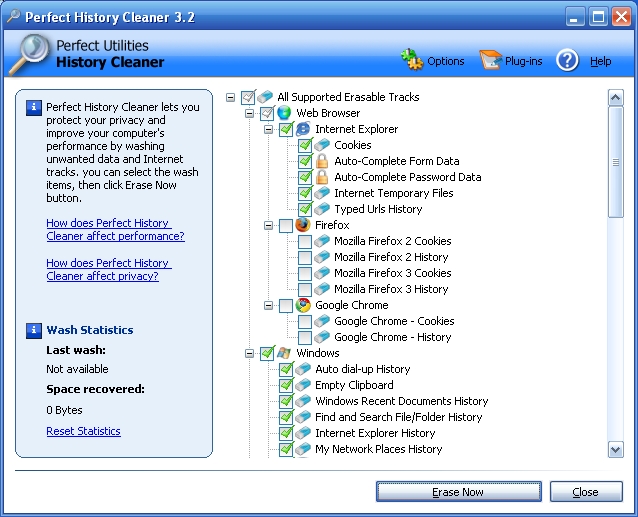Click padlock icon for Auto-Complete Password Data
This screenshot has width=638, height=517.
(x=322, y=177)
